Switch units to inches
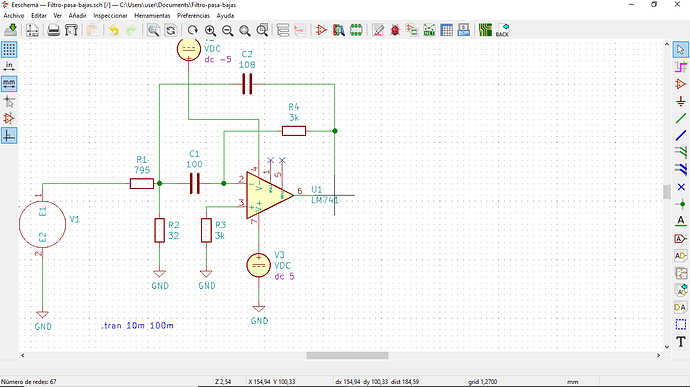This screenshot has width=690, height=387. tap(9, 66)
